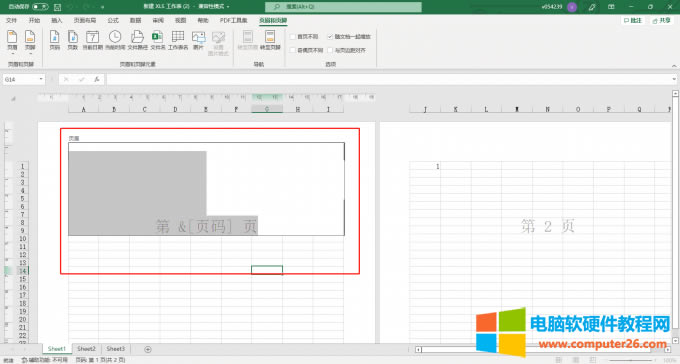The height and width of the screenshot is (364, 680).
Task: Enable different first page checkbox
Action: pyautogui.click(x=293, y=37)
